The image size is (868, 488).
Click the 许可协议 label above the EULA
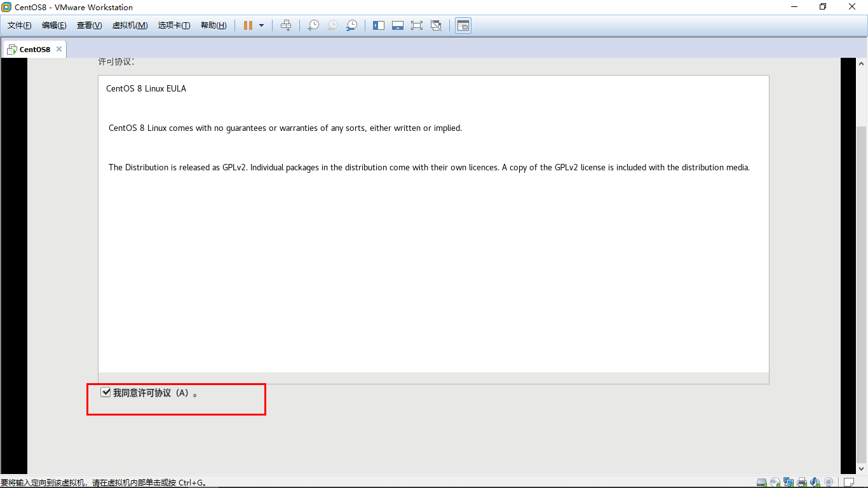click(x=116, y=62)
